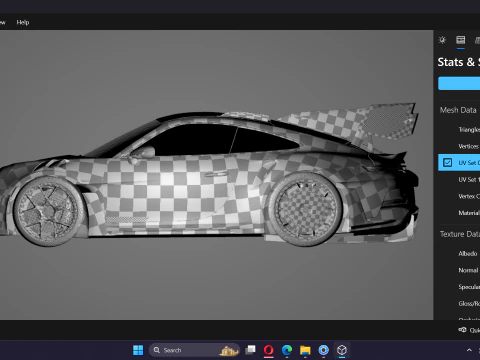Click the 3D Viewer taskbar icon
480x360 pixels.
pos(342,350)
